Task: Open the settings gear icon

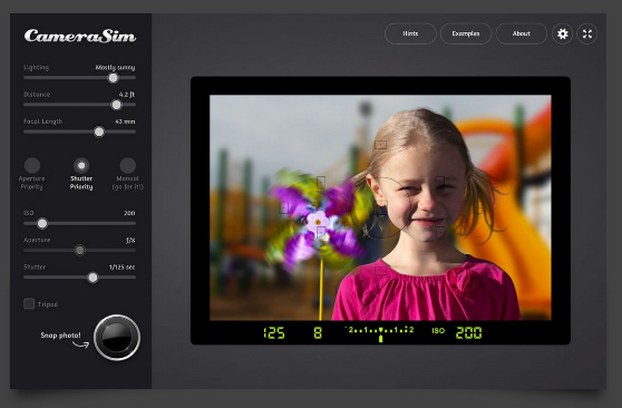Action: pos(563,34)
